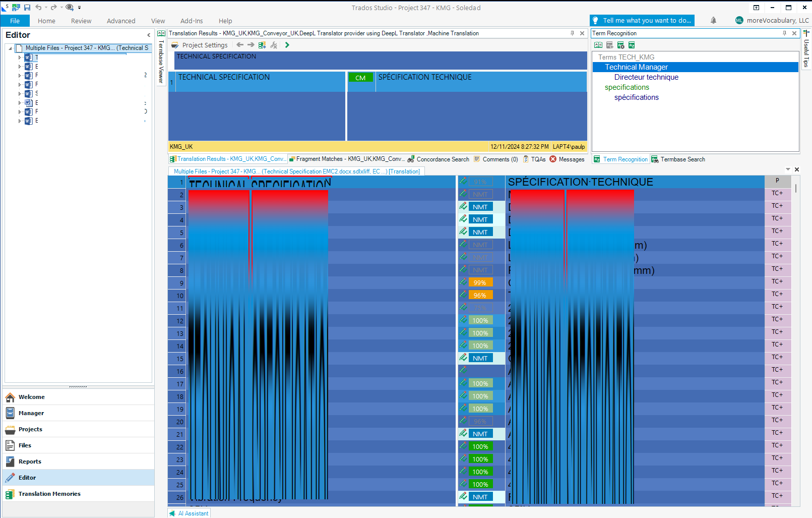Image resolution: width=812 pixels, height=518 pixels.
Task: Click the CM match badge in Translation Results
Action: [x=360, y=78]
